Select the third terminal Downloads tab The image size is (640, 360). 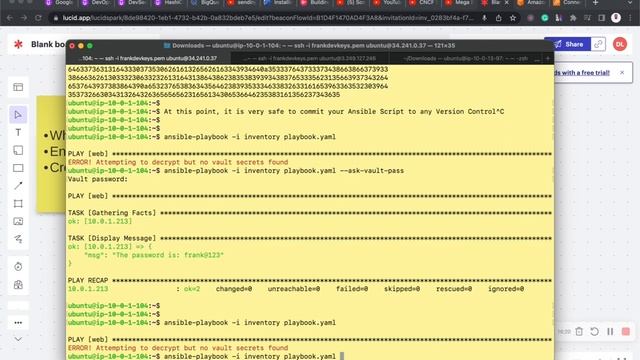point(465,58)
